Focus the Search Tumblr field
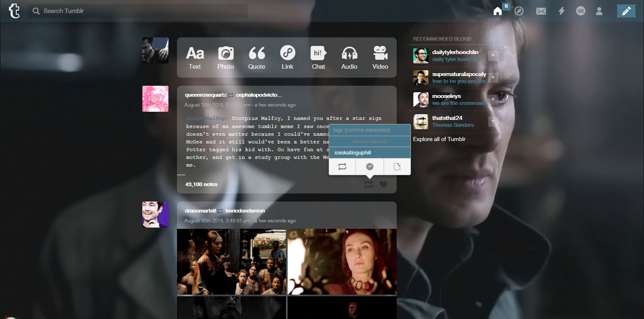 (x=138, y=11)
